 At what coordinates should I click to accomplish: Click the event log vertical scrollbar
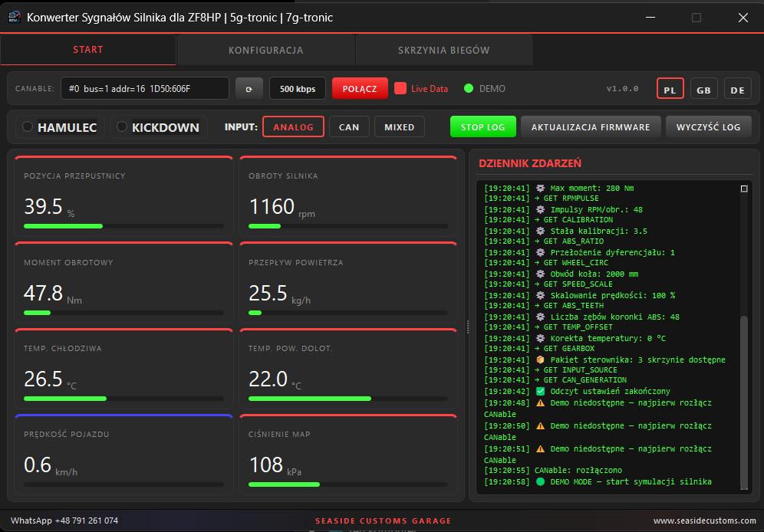tap(744, 340)
